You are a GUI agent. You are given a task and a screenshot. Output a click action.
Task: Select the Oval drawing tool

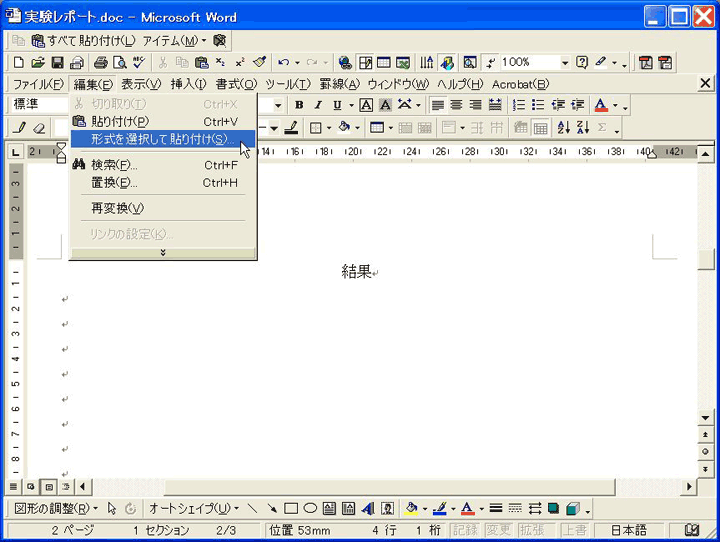[x=310, y=508]
